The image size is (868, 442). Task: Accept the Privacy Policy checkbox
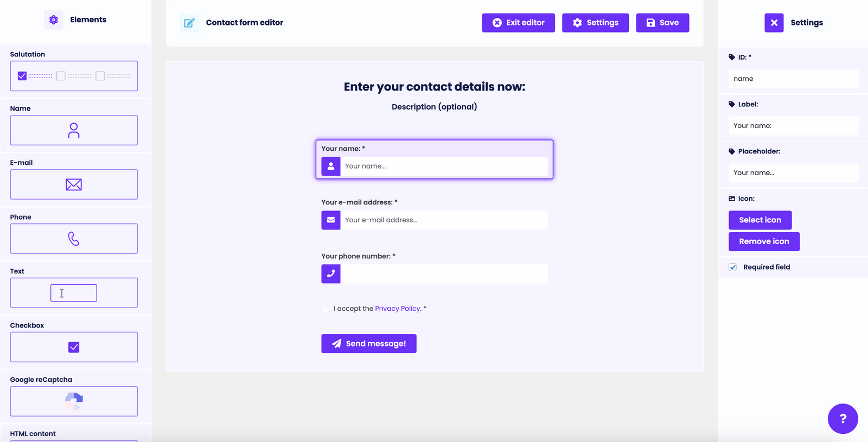[325, 309]
